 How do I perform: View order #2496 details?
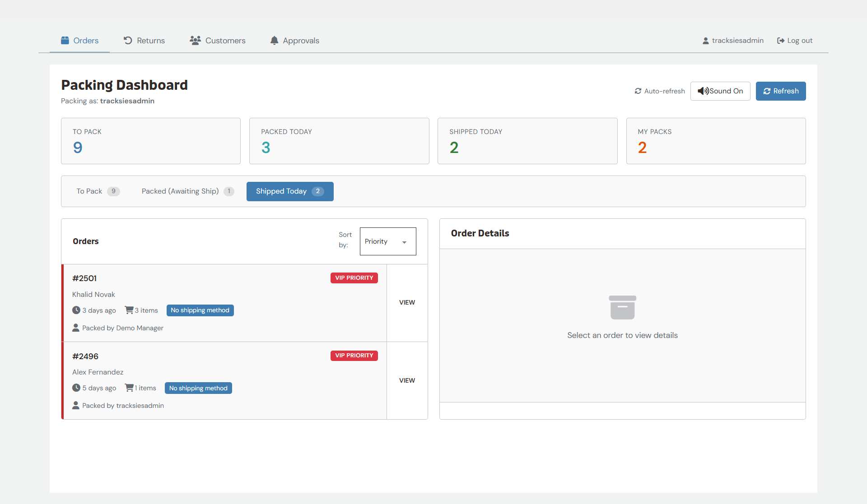coord(407,381)
